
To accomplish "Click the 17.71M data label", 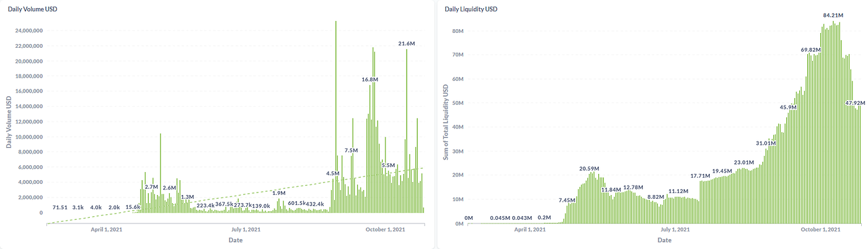I will (701, 175).
